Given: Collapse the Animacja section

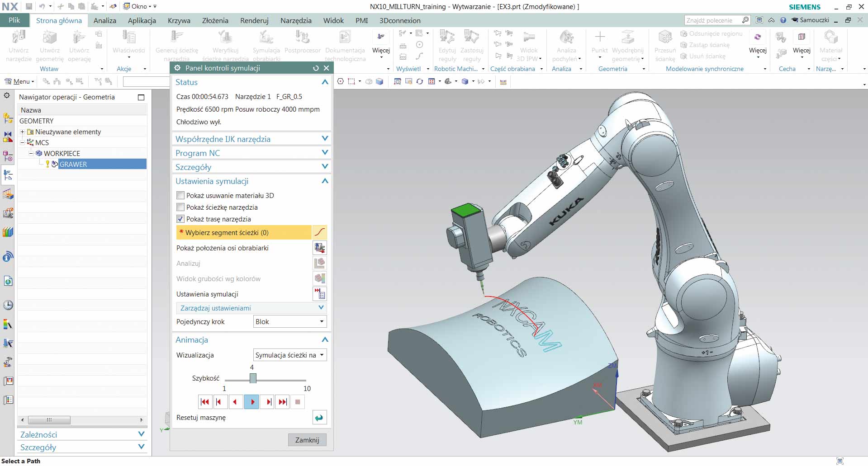Looking at the screenshot, I should pyautogui.click(x=325, y=339).
